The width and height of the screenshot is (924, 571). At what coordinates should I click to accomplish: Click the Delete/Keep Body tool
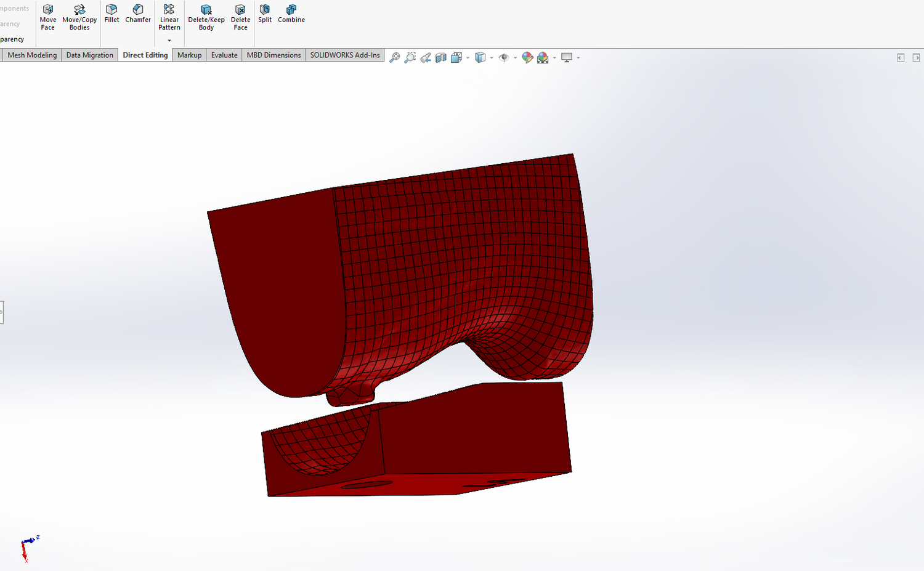click(206, 16)
